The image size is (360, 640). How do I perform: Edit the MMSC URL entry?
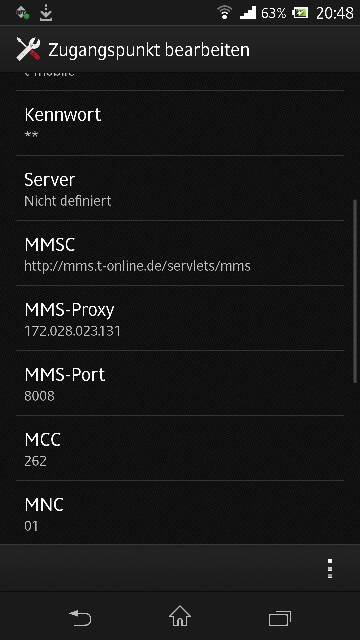pyautogui.click(x=180, y=253)
